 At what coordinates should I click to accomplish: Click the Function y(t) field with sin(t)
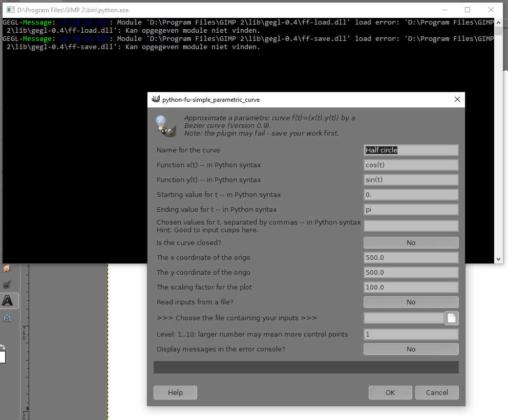(x=411, y=180)
